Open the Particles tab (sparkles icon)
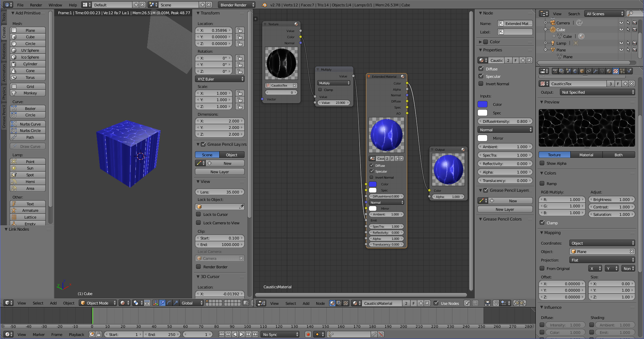This screenshot has height=339, width=644. point(622,71)
